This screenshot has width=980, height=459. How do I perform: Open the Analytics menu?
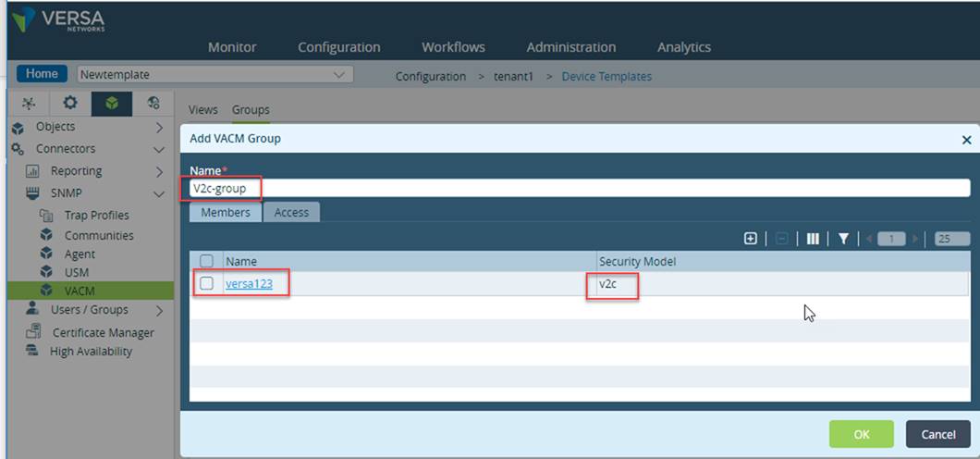point(684,47)
